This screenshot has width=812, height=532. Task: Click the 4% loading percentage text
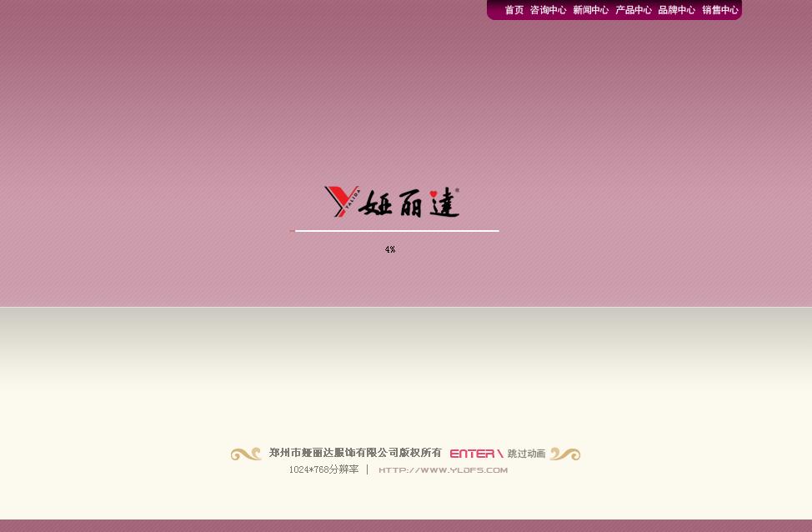coord(390,249)
